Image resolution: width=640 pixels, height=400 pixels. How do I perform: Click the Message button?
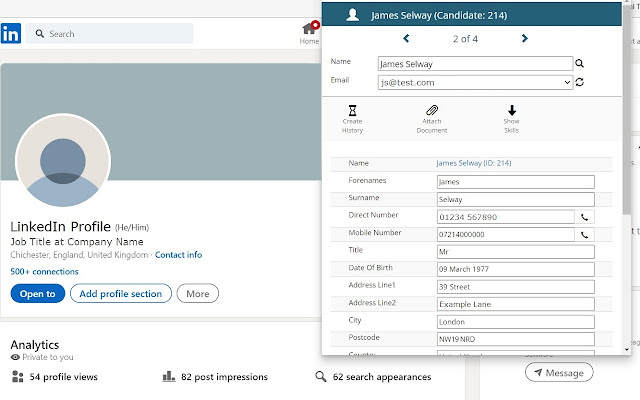point(559,373)
